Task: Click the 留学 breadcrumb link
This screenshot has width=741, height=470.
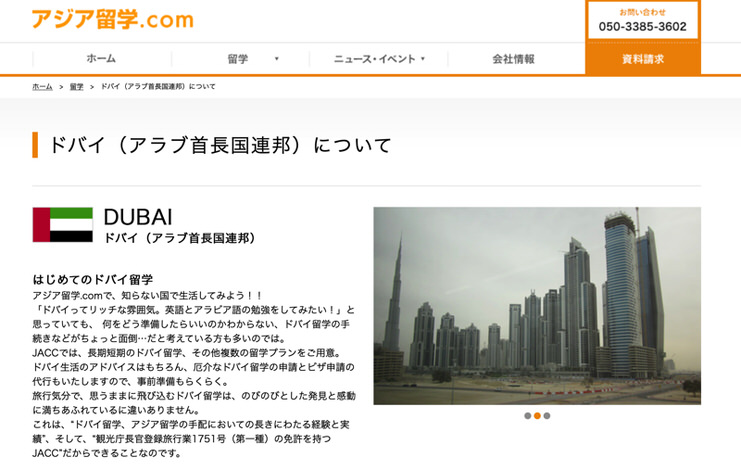Action: [x=77, y=87]
